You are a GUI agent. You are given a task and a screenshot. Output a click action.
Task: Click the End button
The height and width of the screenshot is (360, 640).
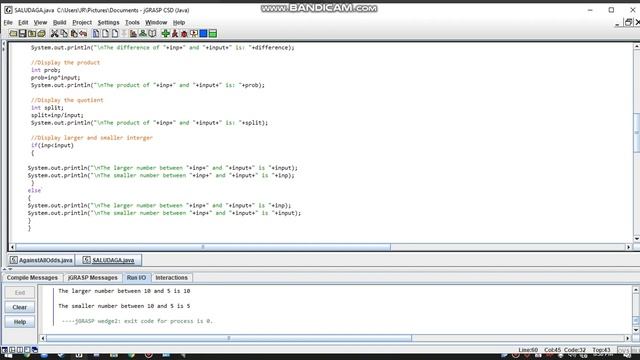(x=20, y=293)
